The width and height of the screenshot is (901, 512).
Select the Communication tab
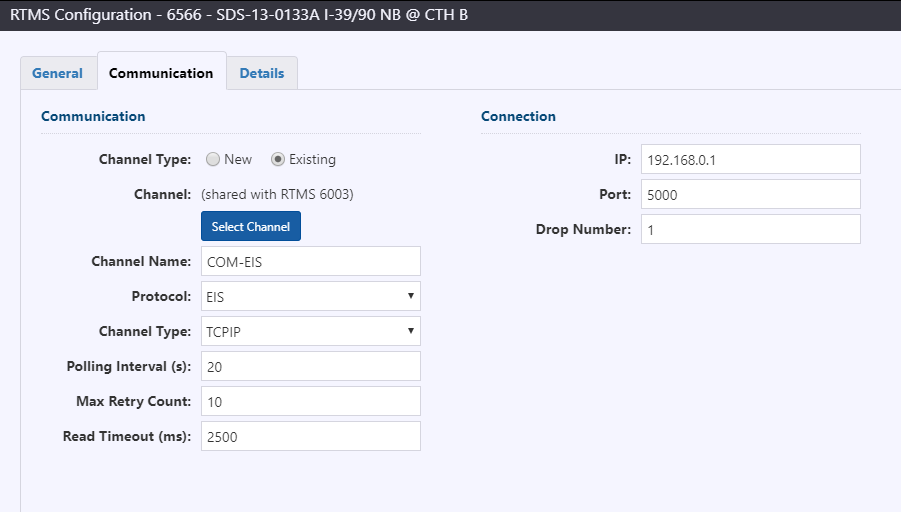click(161, 73)
